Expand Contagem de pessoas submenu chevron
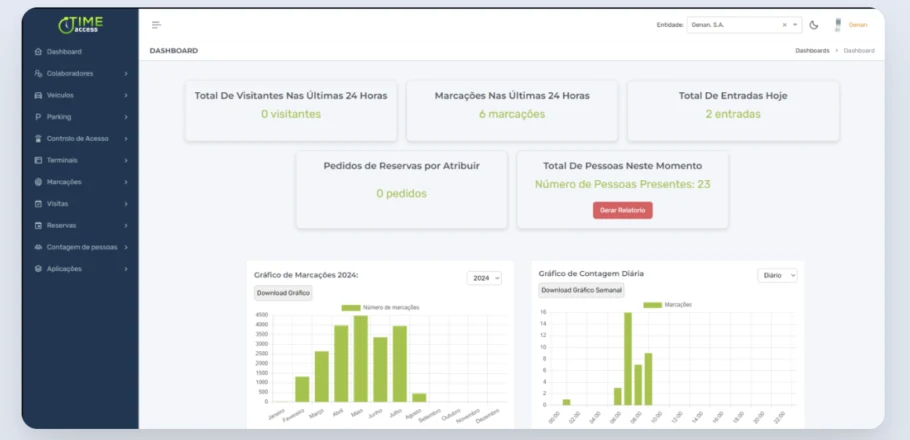910x440 pixels. [126, 247]
